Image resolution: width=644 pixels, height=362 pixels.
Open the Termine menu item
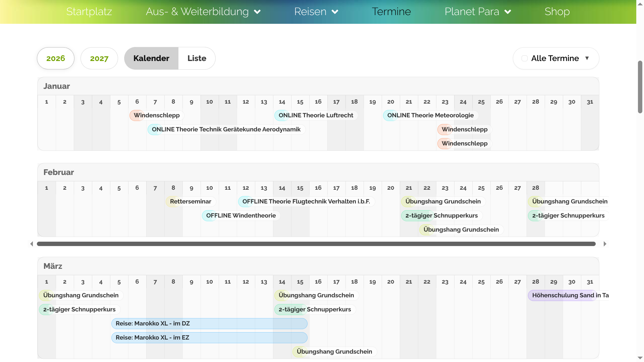pyautogui.click(x=391, y=12)
